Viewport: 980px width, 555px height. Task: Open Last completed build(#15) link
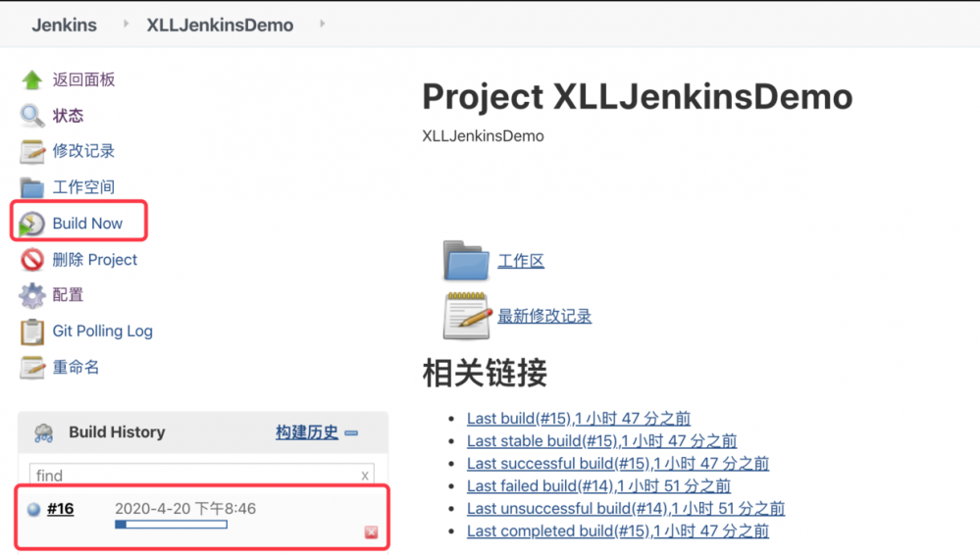tap(618, 530)
